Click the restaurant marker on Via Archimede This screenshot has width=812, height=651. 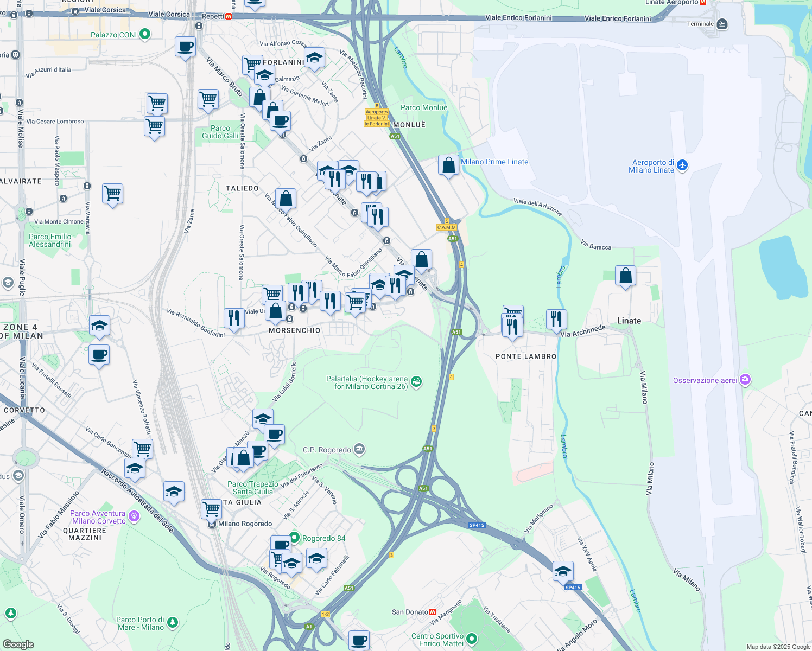(x=556, y=320)
